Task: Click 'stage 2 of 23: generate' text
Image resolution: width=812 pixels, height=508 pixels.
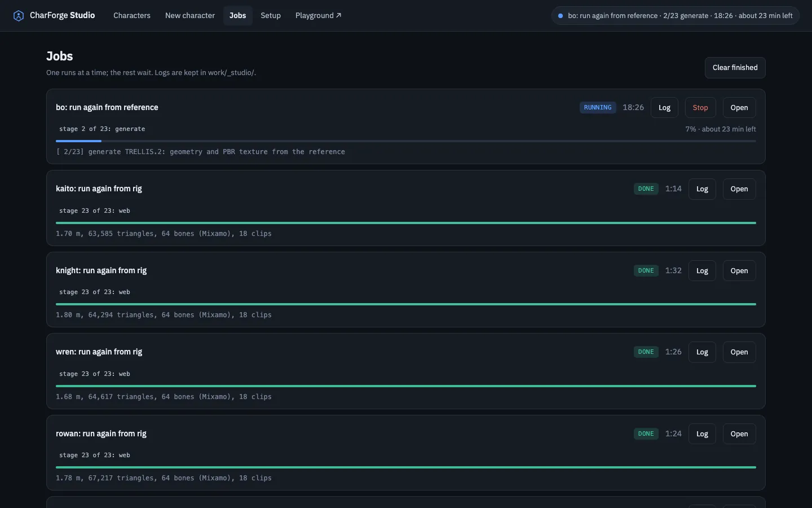Action: pyautogui.click(x=102, y=129)
